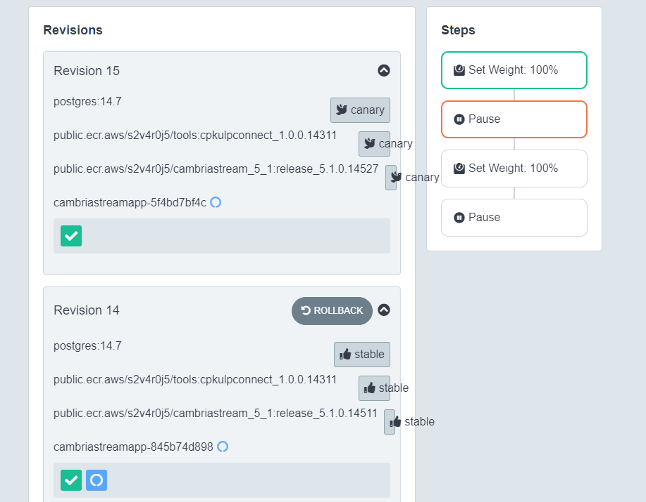Click the stable thumbs-up icon beside cpkulpconnect in Revision 14
Screen dimensions: 646x502
click(x=370, y=388)
